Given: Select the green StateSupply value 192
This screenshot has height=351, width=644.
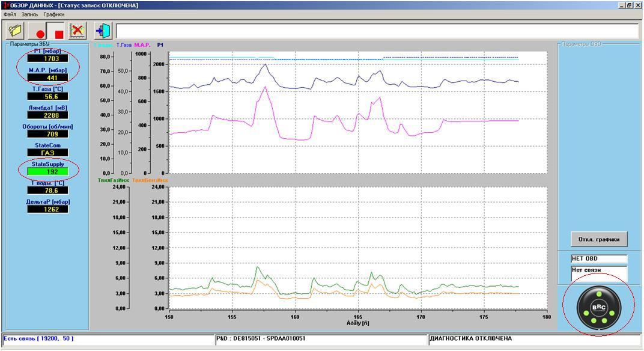Looking at the screenshot, I should [47, 172].
